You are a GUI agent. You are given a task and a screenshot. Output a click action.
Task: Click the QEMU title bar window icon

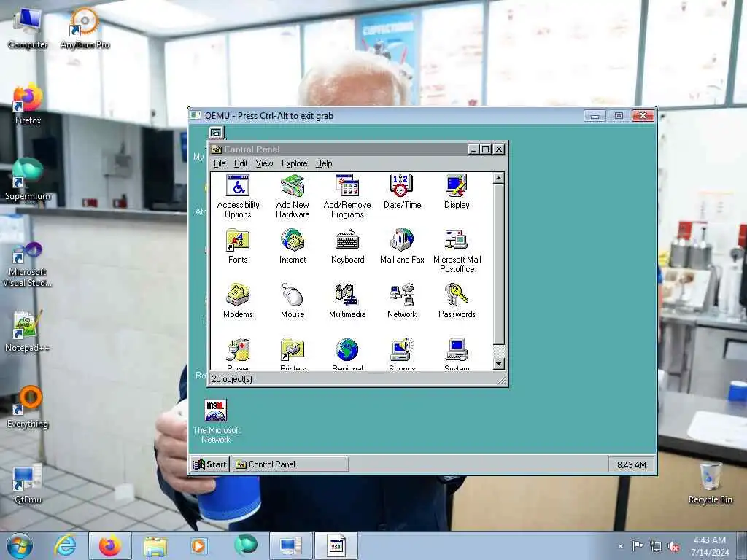point(196,115)
